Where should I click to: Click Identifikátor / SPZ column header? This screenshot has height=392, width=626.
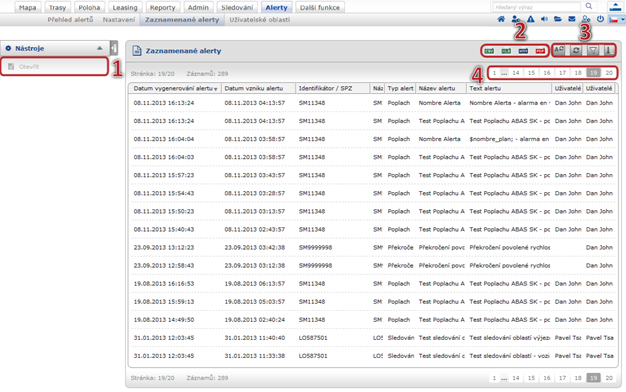pyautogui.click(x=333, y=89)
